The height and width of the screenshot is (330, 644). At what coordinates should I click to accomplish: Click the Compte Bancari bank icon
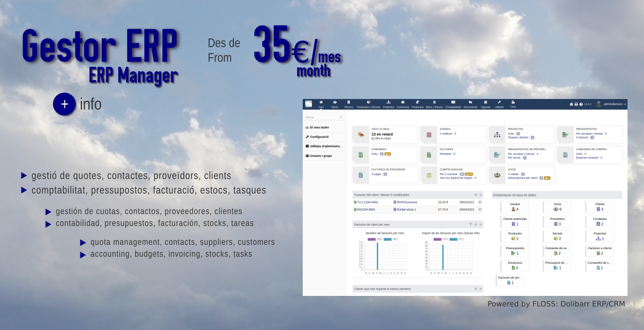pos(429,175)
